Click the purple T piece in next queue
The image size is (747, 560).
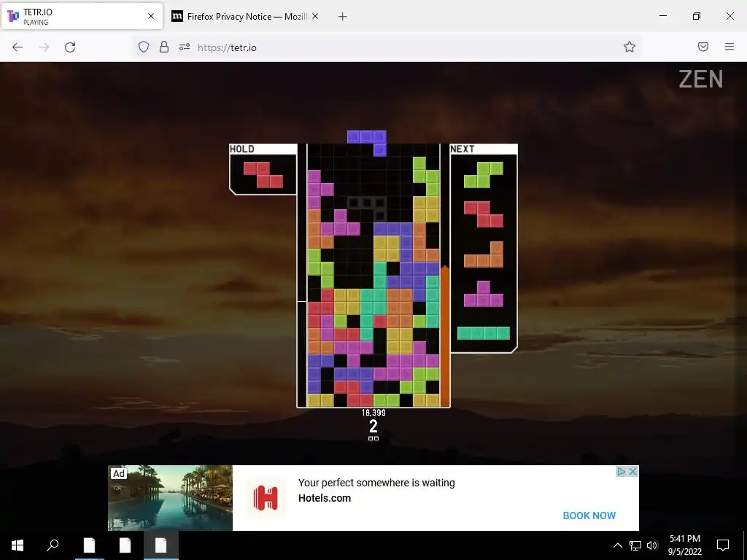[484, 293]
